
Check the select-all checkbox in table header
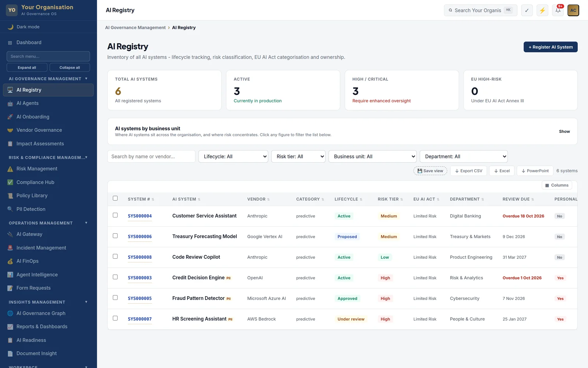tap(115, 198)
